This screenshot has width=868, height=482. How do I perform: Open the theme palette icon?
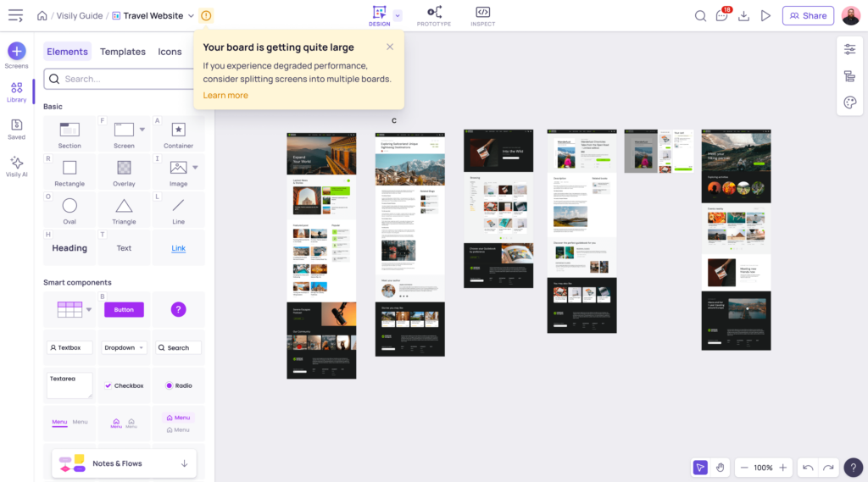pyautogui.click(x=849, y=102)
